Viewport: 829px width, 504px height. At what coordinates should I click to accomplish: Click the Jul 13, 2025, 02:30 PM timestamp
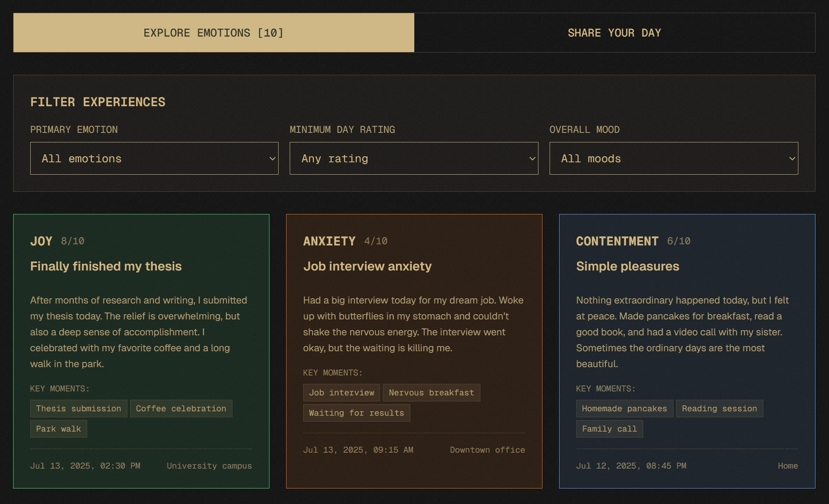tap(85, 466)
